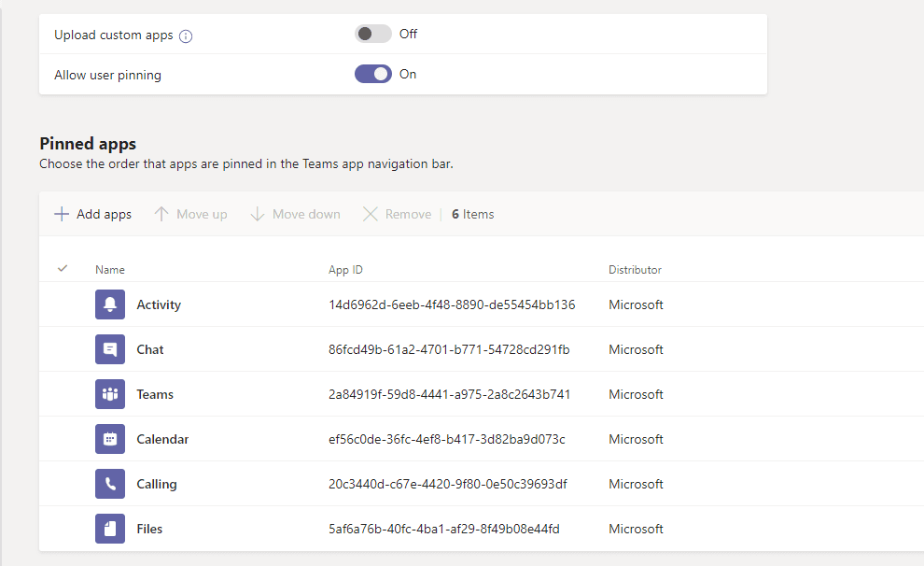
Task: Click App ID ef56c0de-36fc-4ef8-b417-3d82ba9d073c
Action: pyautogui.click(x=447, y=439)
